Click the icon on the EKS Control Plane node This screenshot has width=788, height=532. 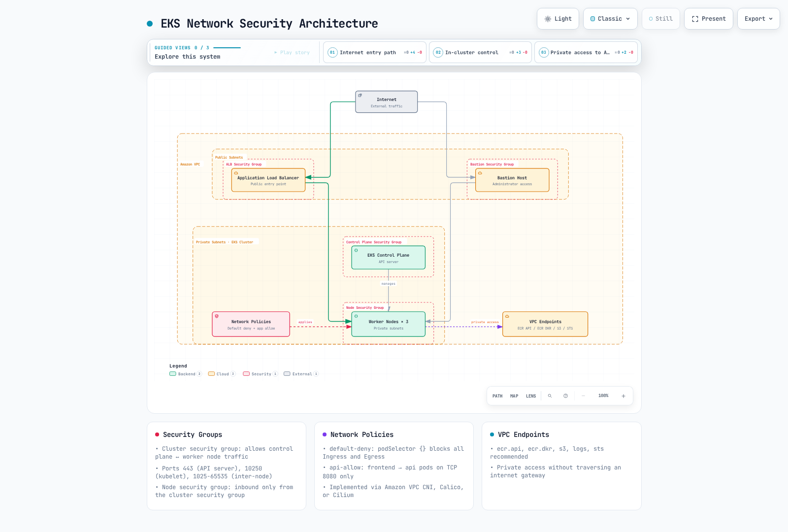point(356,250)
